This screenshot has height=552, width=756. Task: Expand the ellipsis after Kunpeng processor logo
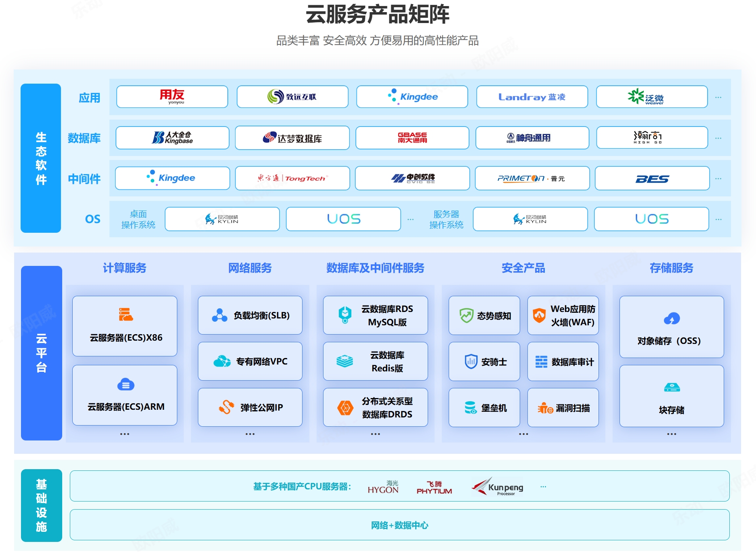pos(543,487)
